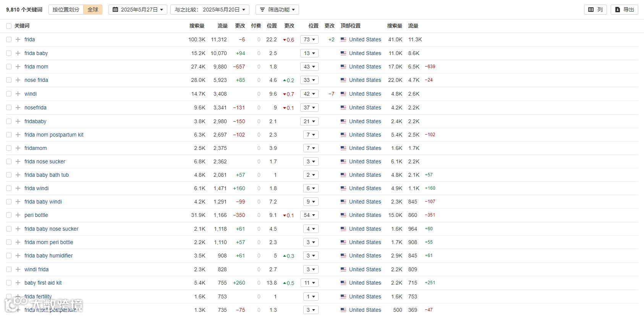Open plus icon for nose frida row

18,80
